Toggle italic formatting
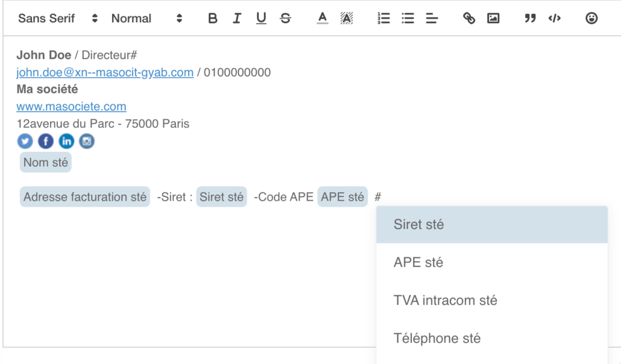Screen dimensions: 621x364 pos(237,19)
